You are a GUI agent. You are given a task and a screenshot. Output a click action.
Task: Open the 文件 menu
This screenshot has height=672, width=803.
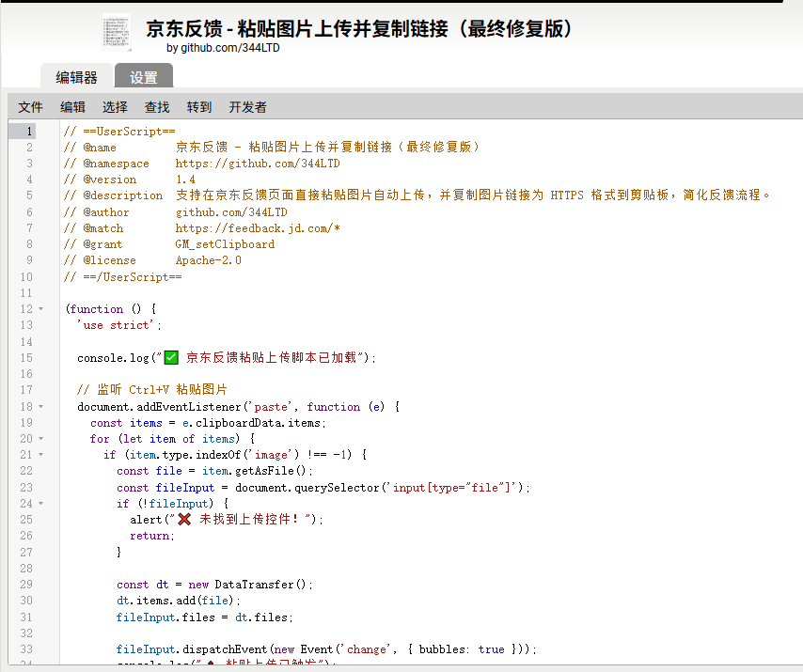[31, 107]
